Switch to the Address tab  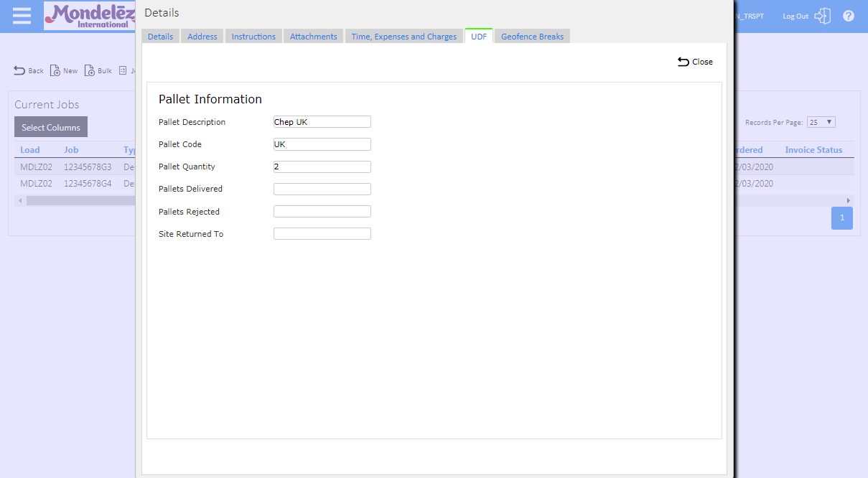click(x=202, y=37)
